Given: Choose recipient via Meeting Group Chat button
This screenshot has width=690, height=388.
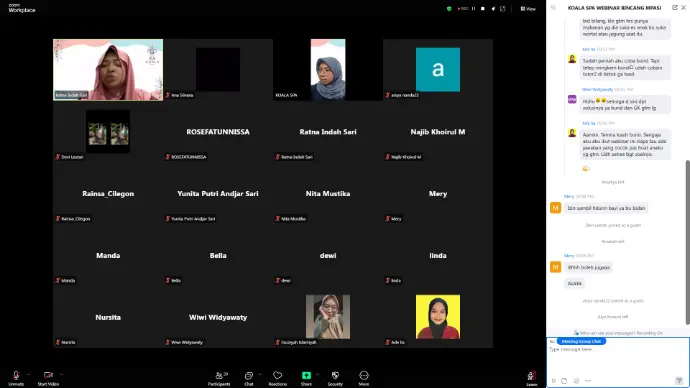Looking at the screenshot, I should click(x=581, y=341).
